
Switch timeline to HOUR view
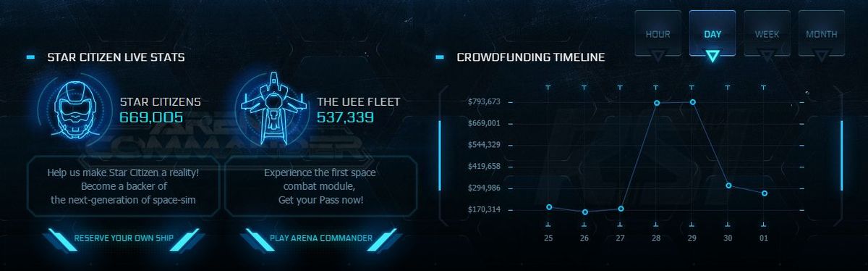click(x=658, y=34)
